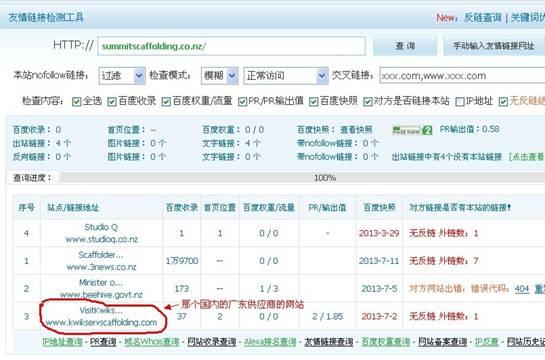This screenshot has height=360, width=545.
Task: Open the 域名Whois查询 footer link
Action: pyautogui.click(x=152, y=342)
